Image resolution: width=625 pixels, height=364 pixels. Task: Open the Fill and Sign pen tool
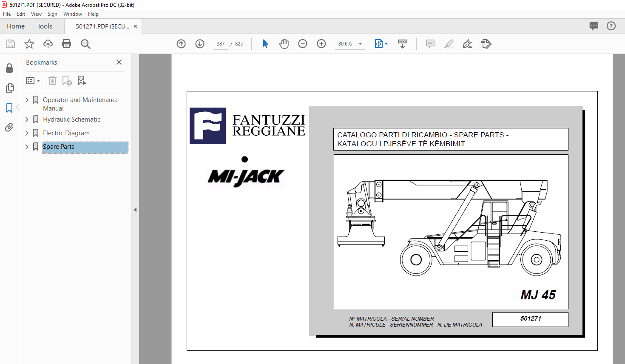(x=468, y=44)
